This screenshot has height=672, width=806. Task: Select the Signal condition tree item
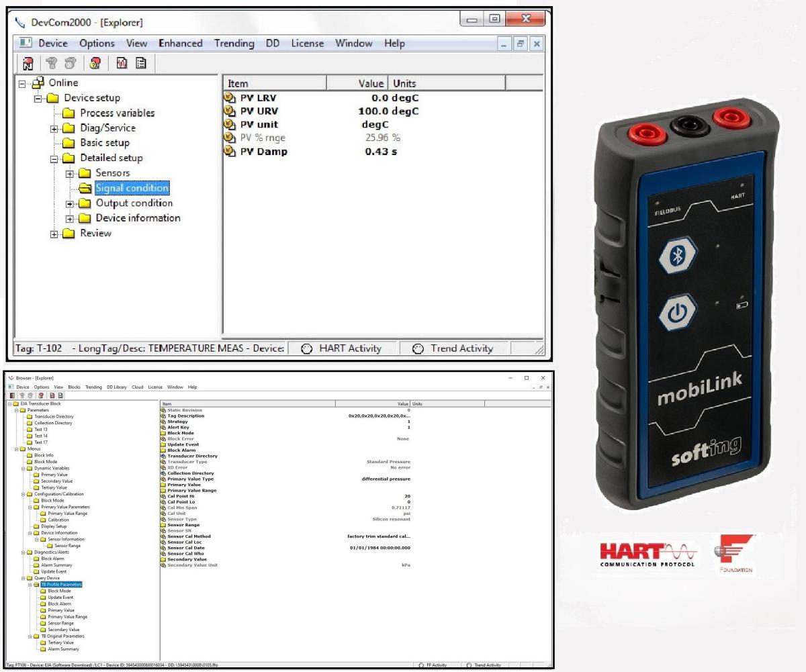click(x=132, y=188)
